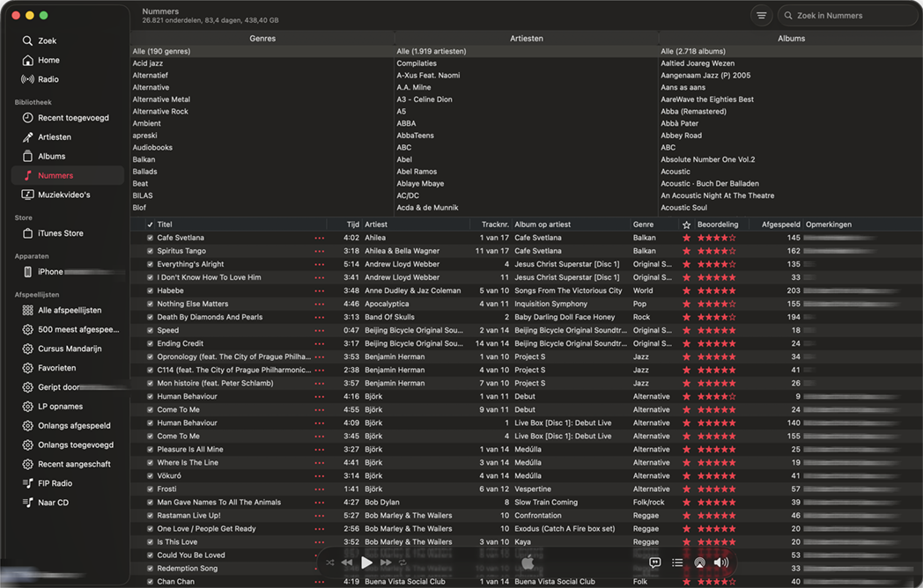Open Onlangs afgespeeld playlist
Viewport: 923px width, 588px height.
click(66, 425)
